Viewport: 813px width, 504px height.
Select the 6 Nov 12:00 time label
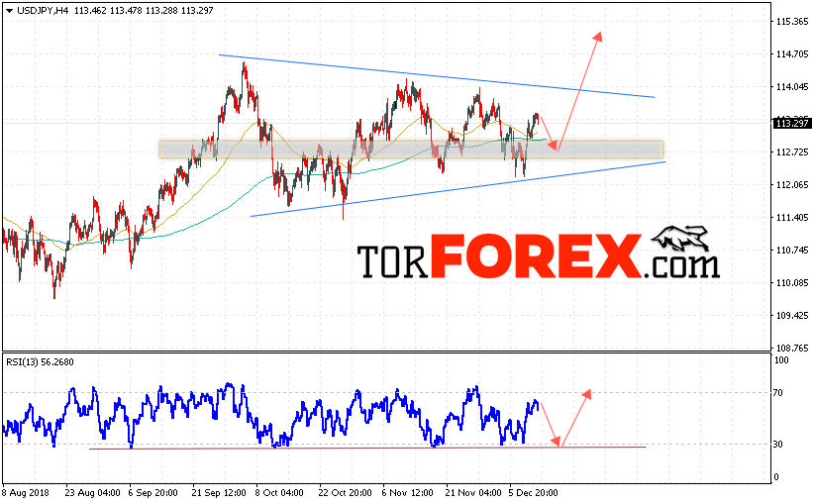pyautogui.click(x=406, y=492)
